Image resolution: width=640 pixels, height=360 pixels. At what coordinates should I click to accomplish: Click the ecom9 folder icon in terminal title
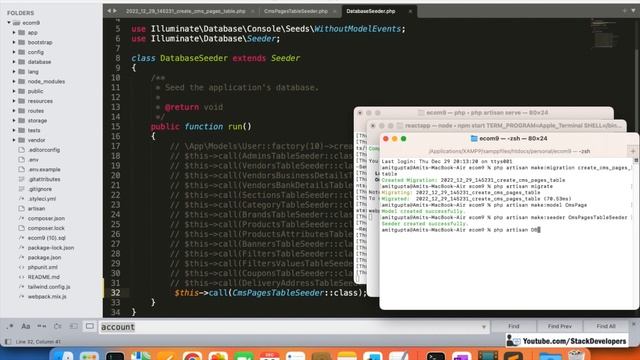click(x=474, y=139)
